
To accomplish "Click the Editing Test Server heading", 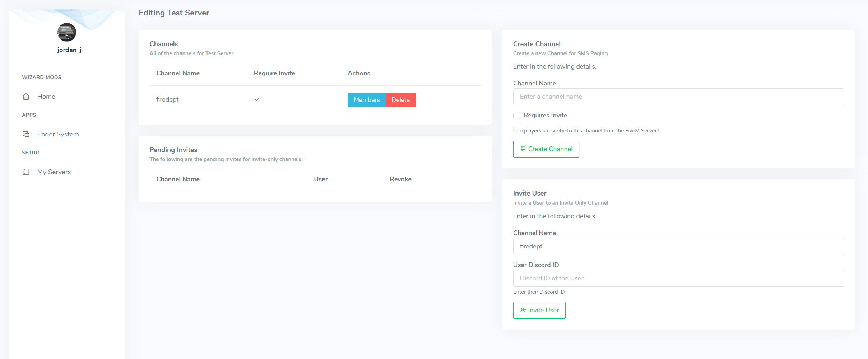I will [174, 13].
